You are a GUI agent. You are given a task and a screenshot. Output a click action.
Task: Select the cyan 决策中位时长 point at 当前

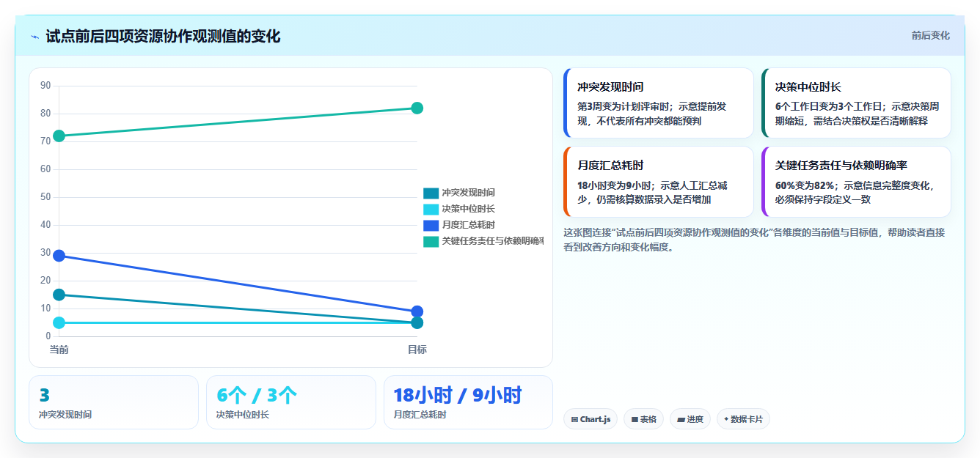click(59, 322)
